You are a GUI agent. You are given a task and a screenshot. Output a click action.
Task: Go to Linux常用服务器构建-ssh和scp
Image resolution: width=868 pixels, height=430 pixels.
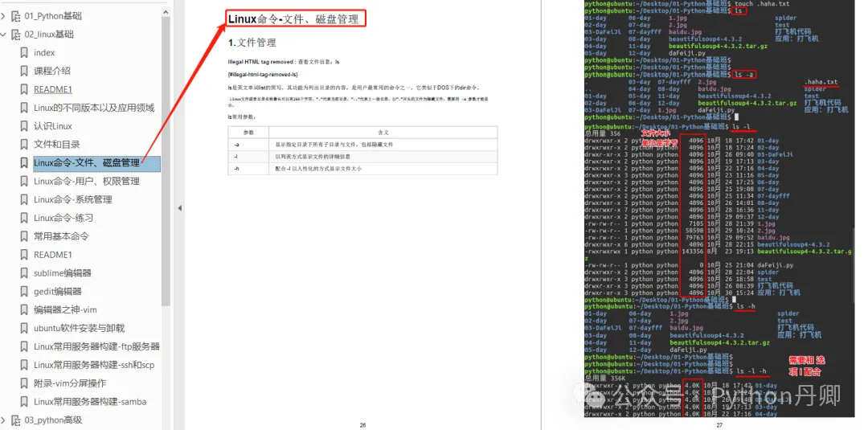94,365
